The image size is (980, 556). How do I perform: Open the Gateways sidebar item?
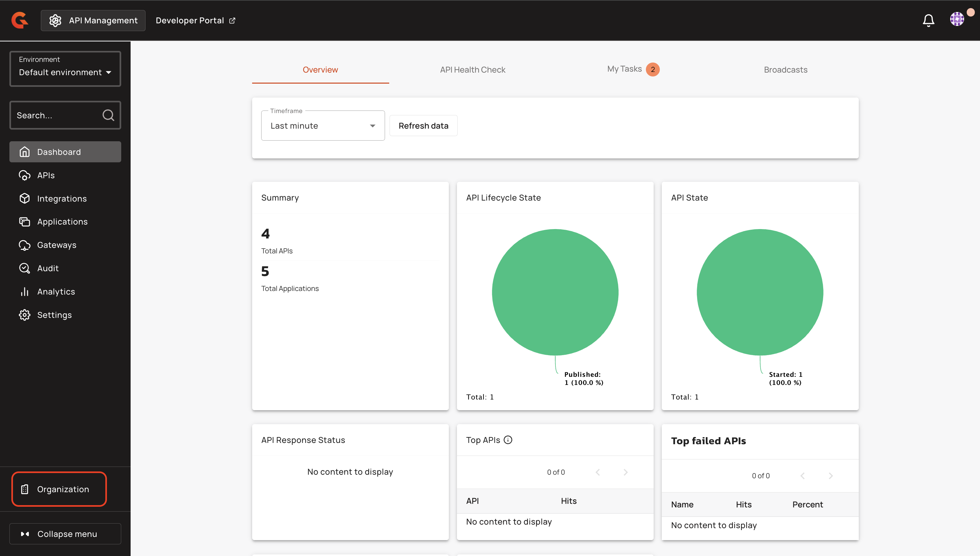(56, 245)
